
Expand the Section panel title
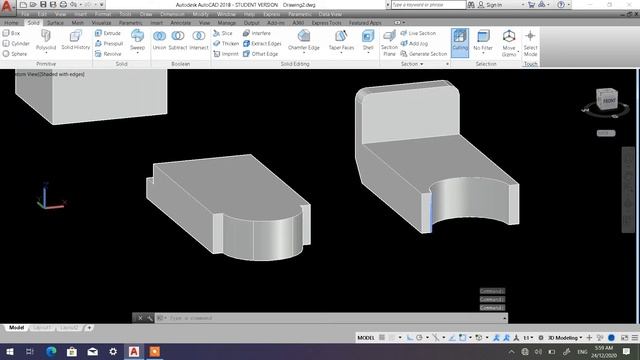click(x=412, y=64)
